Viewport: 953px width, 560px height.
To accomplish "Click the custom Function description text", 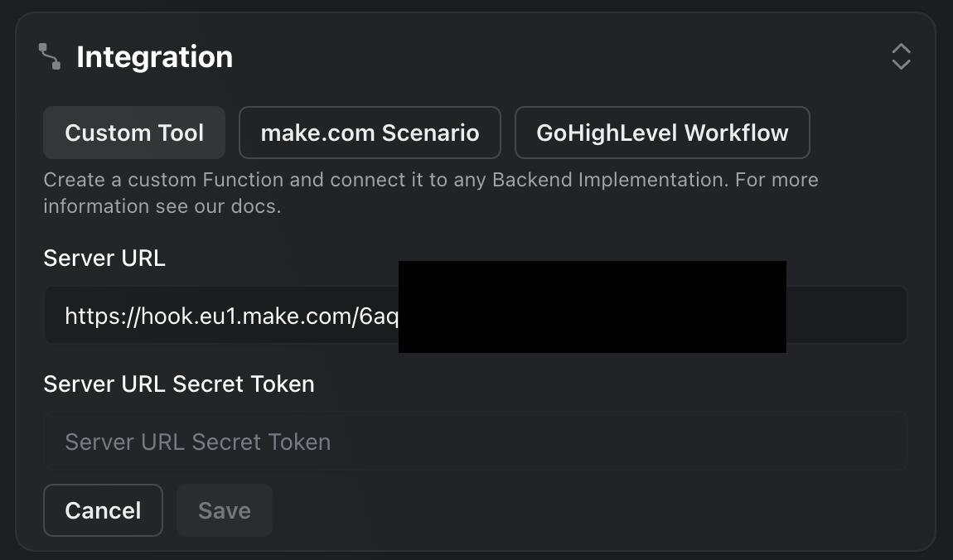I will (431, 192).
